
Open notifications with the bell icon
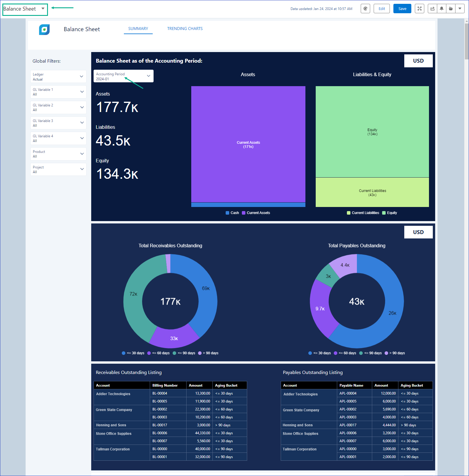(x=442, y=9)
